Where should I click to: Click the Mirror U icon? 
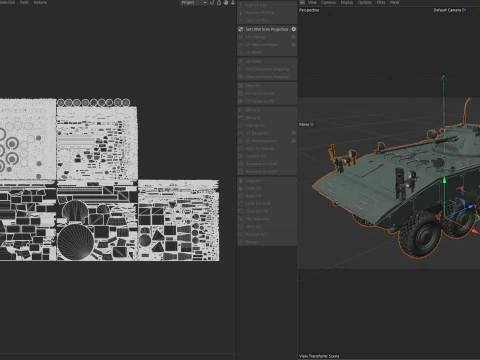[241, 110]
